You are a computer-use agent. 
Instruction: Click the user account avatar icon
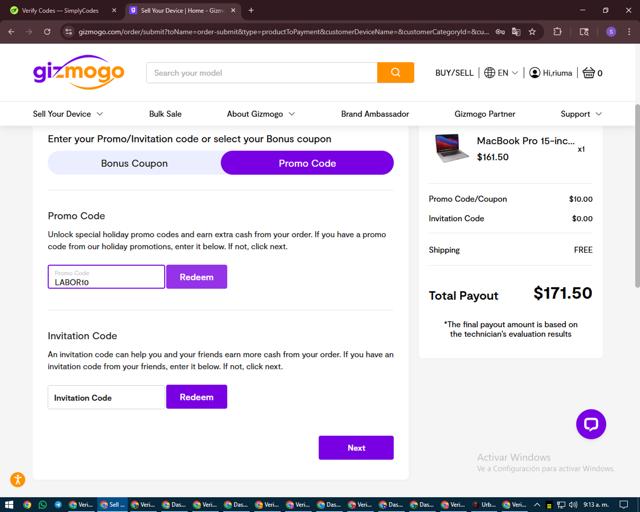(534, 73)
